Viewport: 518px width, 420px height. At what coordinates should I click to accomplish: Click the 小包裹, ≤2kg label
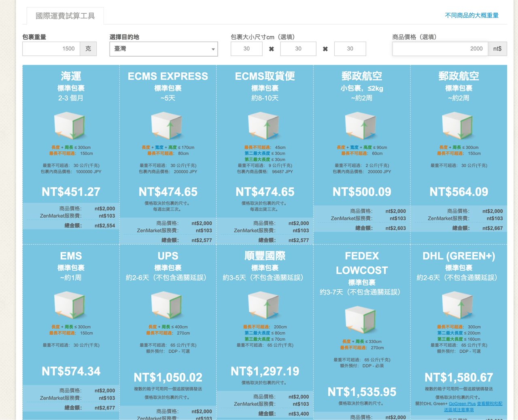pos(362,88)
